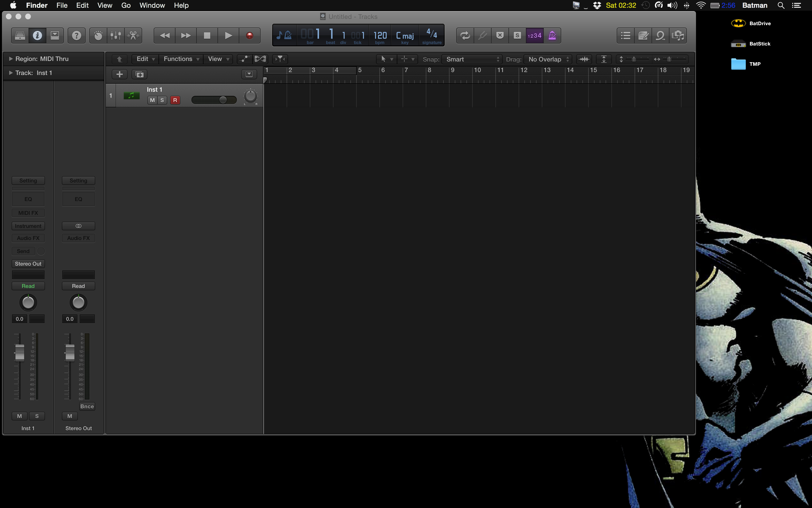Click the MIDI FX slot
Screen dimensions: 812x508
[28, 213]
